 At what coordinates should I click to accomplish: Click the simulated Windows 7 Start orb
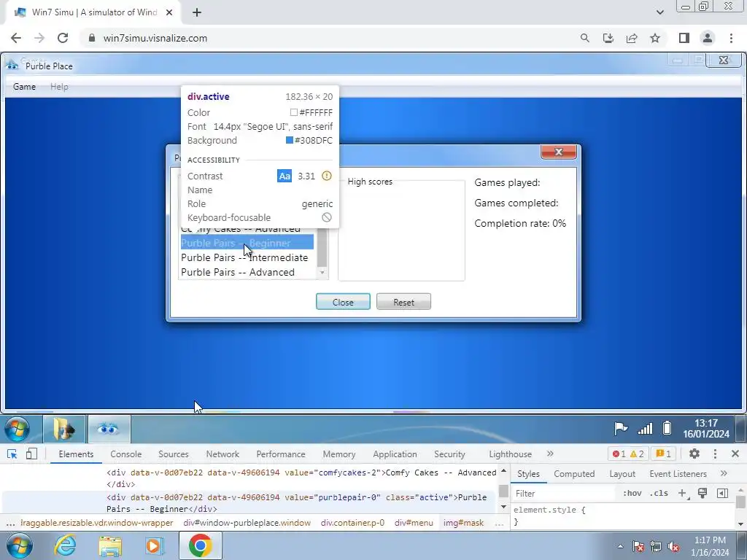(x=18, y=429)
